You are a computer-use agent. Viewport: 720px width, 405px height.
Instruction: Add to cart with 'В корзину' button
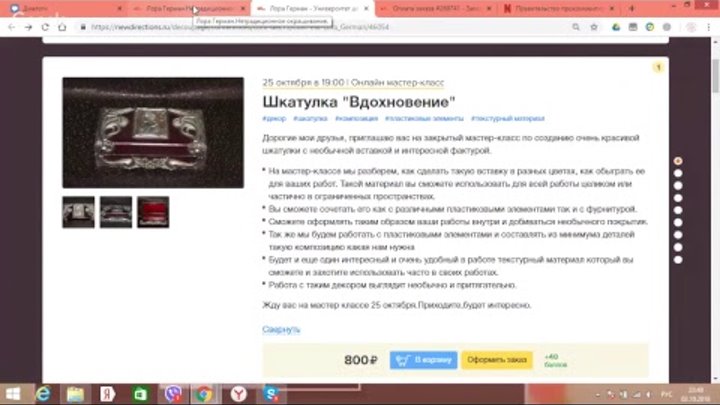(423, 360)
